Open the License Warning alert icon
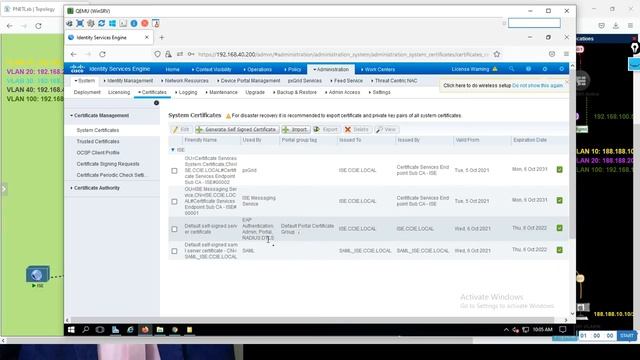Screen dimensions: 640x360 (495, 69)
